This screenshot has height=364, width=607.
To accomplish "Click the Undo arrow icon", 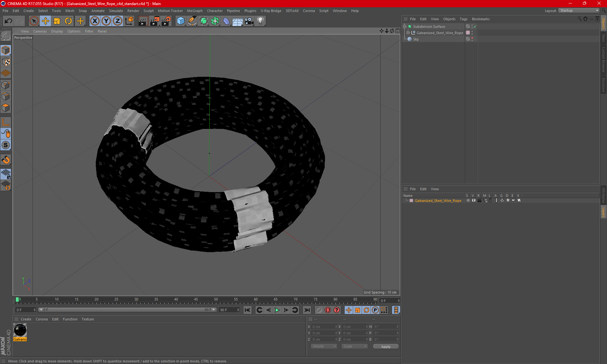I will [9, 21].
